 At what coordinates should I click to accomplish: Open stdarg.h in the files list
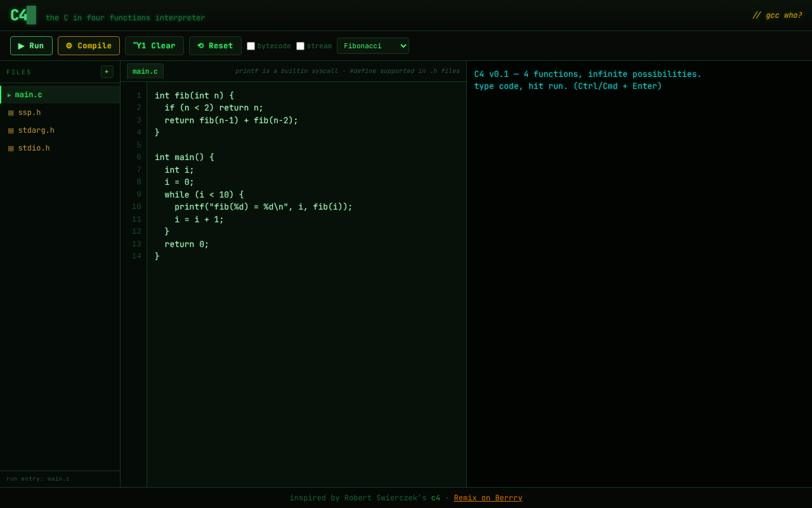(60, 130)
